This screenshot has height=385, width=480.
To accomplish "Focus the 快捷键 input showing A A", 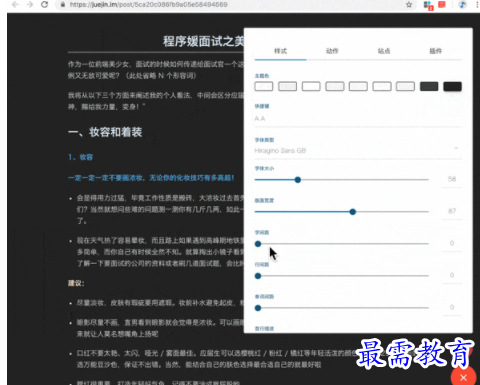I will point(358,119).
